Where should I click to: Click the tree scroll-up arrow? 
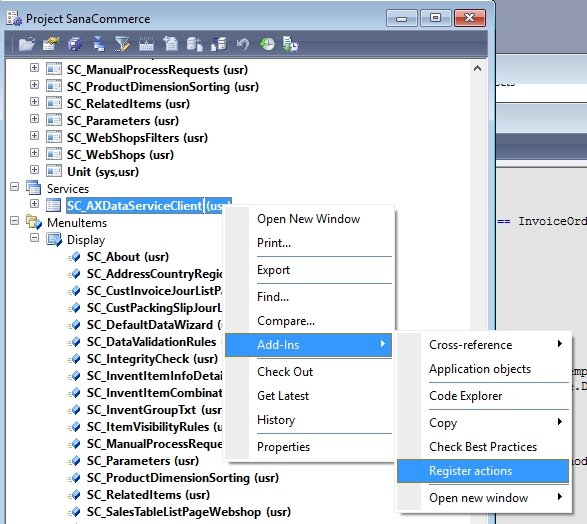[x=477, y=68]
